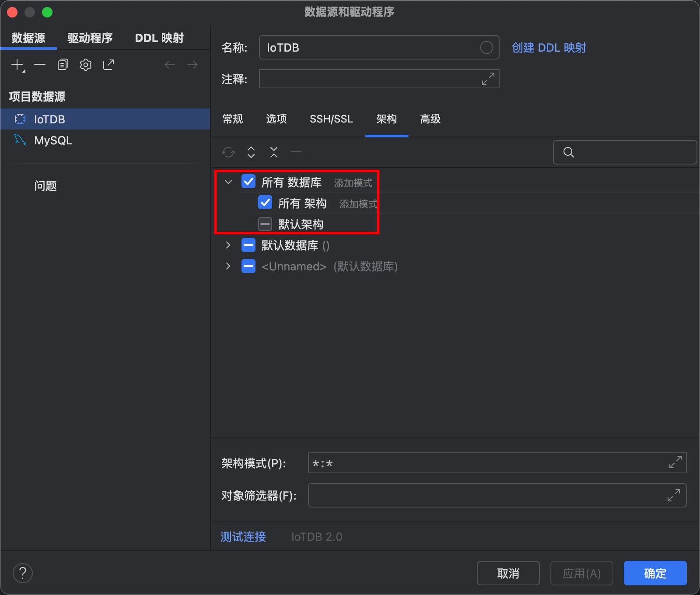The image size is (700, 595).
Task: Click the 测试连接 link
Action: coord(243,537)
